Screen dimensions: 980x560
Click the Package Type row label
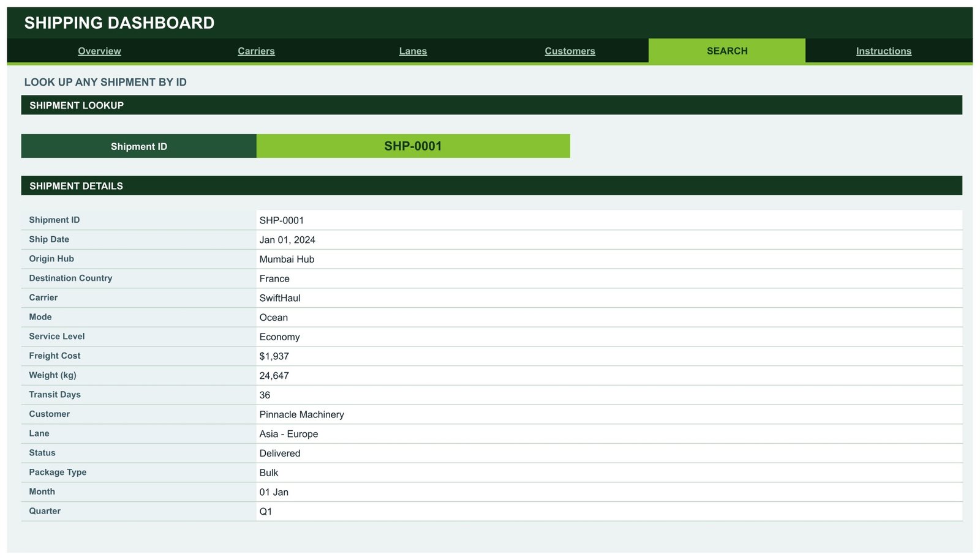click(58, 472)
